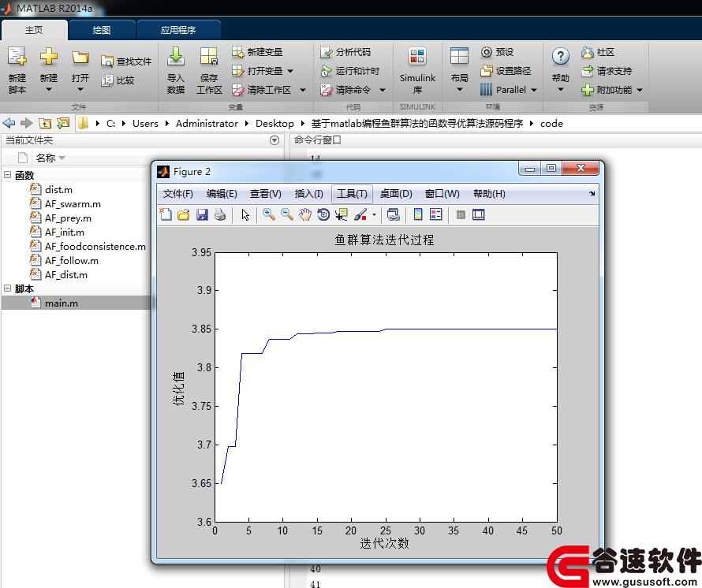Print the figure with the printer icon
The height and width of the screenshot is (588, 702).
pos(220,215)
